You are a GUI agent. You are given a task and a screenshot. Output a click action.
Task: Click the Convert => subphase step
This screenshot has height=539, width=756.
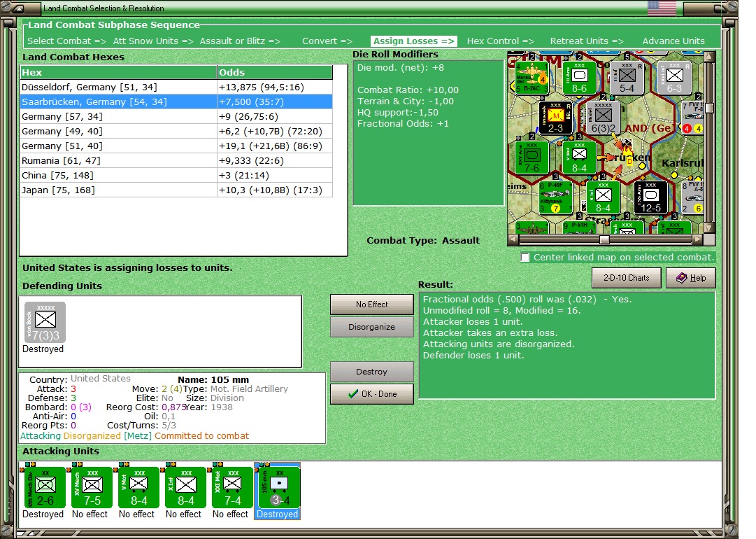327,41
